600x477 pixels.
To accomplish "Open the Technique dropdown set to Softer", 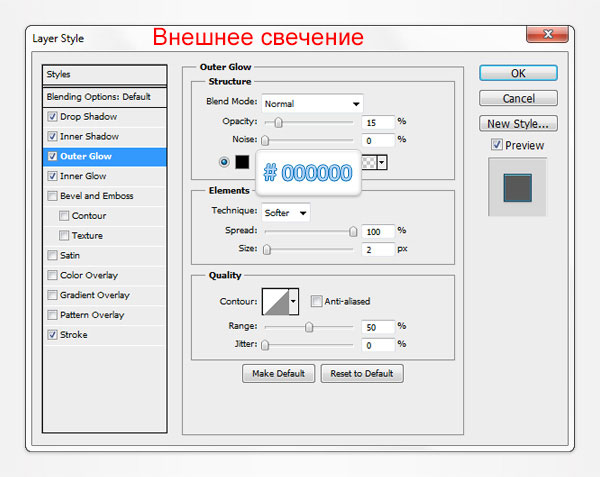I will click(x=286, y=213).
